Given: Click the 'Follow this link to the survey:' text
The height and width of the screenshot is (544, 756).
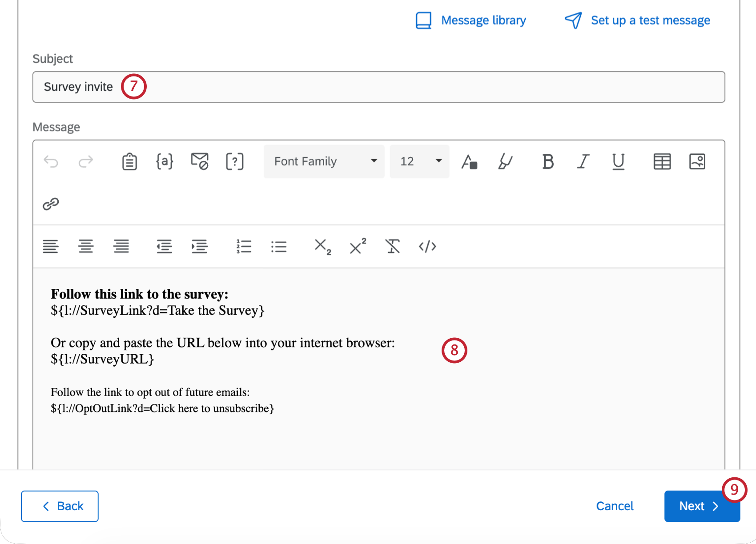Looking at the screenshot, I should coord(140,294).
